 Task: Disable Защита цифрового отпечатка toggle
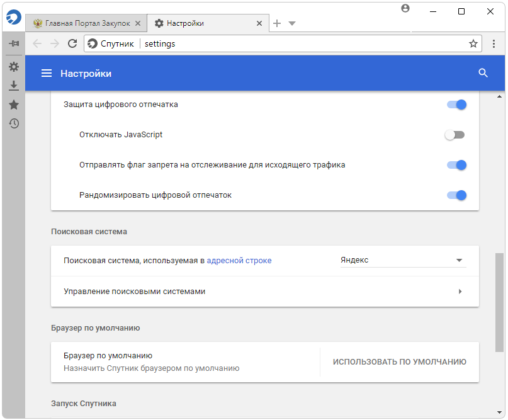pos(456,105)
